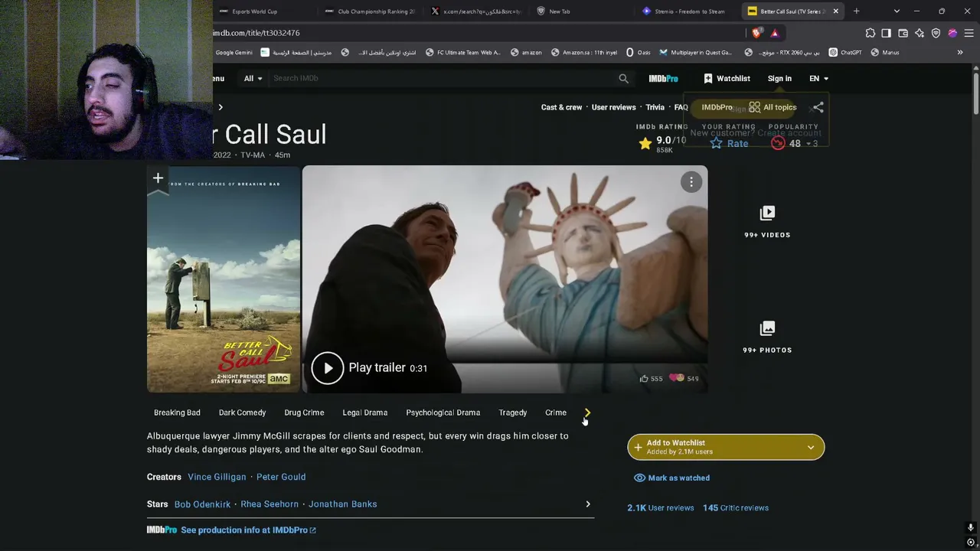Screen dimensions: 980x551
Task: Open the 145 Critic reviews link
Action: (736, 507)
